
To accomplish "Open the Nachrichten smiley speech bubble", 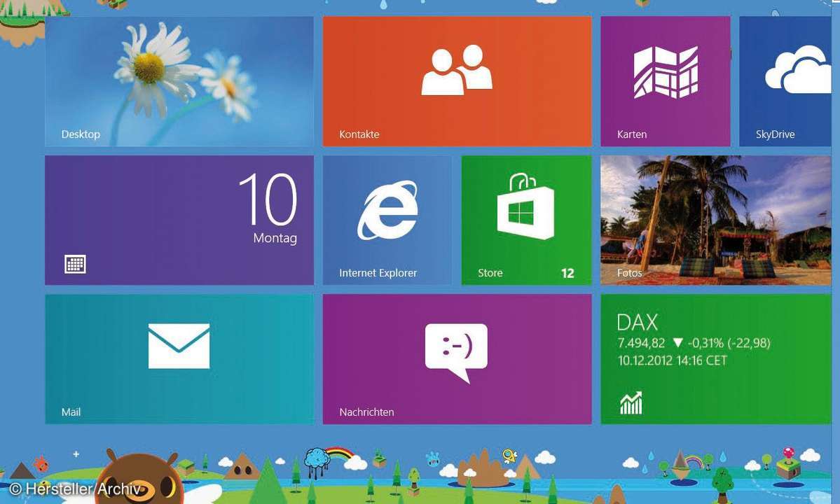I will click(456, 353).
